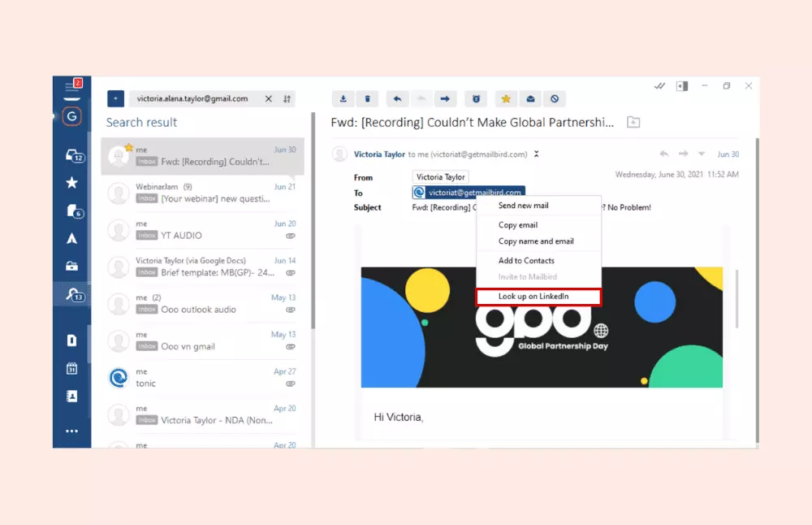Delete the email with trash icon
Image resolution: width=812 pixels, height=525 pixels.
[367, 98]
